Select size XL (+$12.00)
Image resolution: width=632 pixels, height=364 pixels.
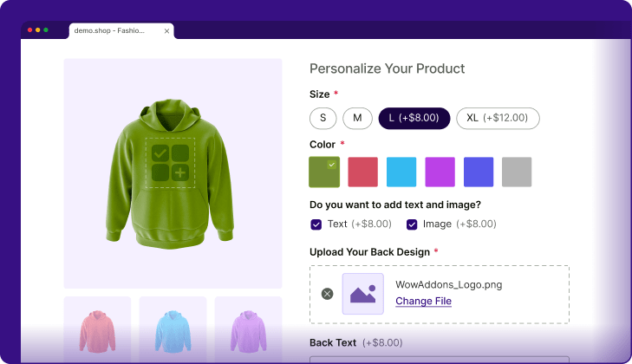point(498,118)
